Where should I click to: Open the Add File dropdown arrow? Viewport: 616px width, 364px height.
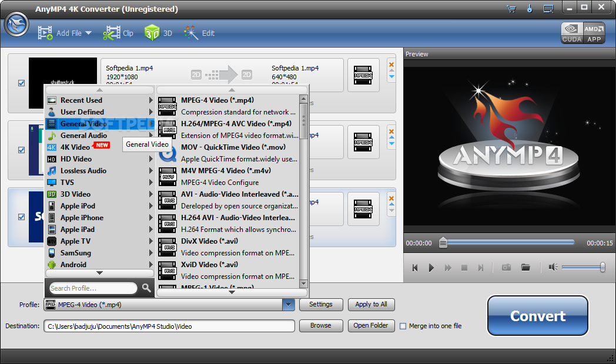click(x=88, y=33)
